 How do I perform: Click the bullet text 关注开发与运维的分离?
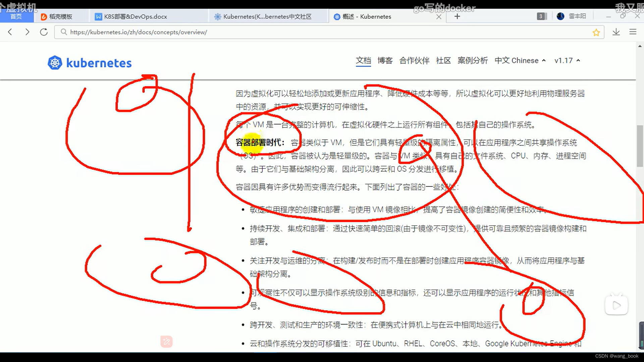tap(287, 261)
